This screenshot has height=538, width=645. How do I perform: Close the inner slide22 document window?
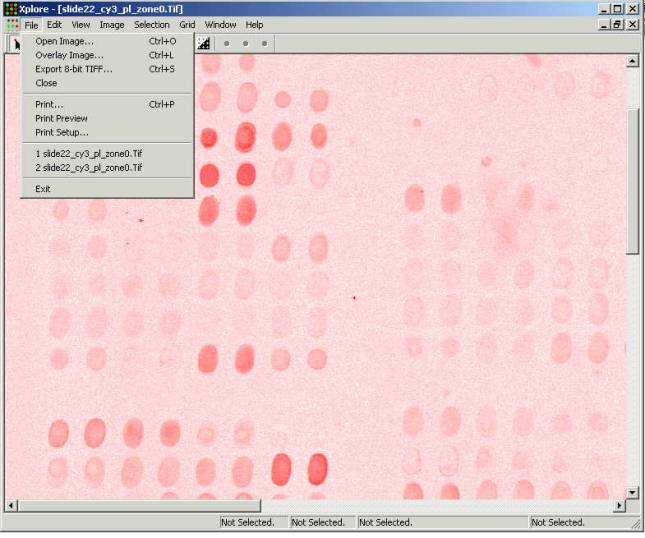pyautogui.click(x=633, y=25)
